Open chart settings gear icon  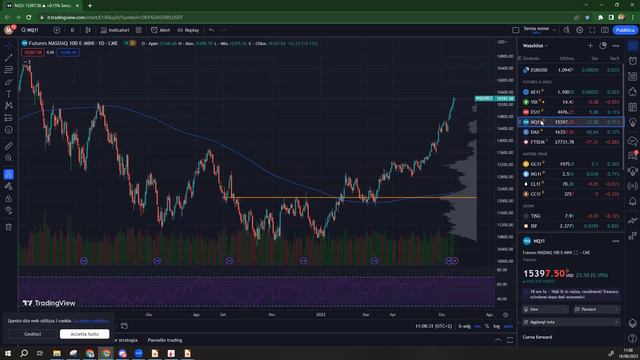[580, 30]
